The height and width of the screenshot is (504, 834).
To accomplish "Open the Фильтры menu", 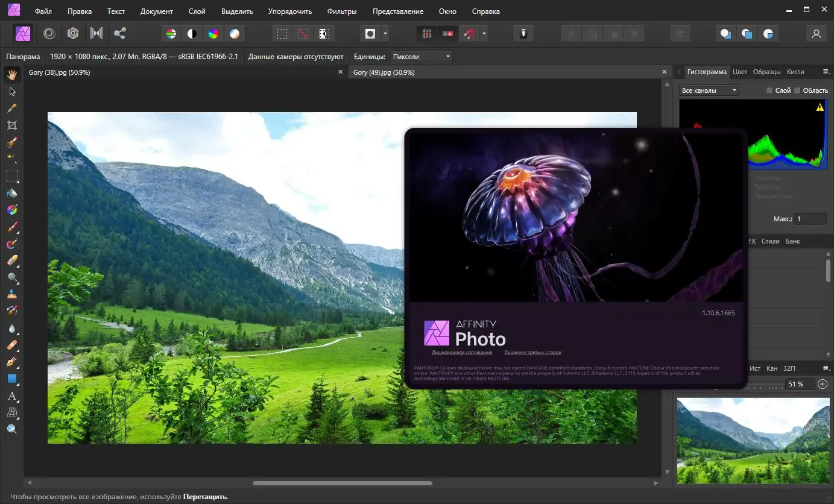I will click(x=341, y=11).
